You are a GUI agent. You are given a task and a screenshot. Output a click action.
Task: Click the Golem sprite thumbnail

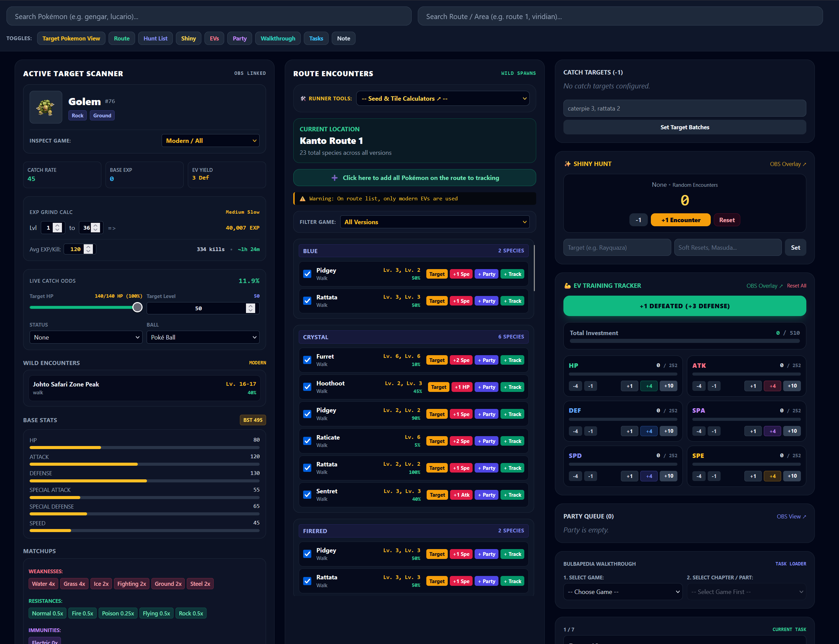(x=46, y=107)
